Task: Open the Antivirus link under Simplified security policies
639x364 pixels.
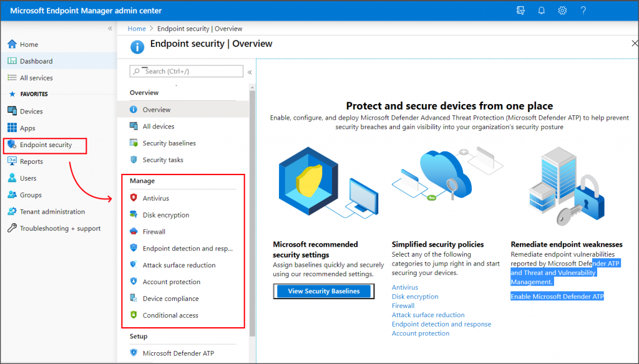Action: pyautogui.click(x=404, y=287)
